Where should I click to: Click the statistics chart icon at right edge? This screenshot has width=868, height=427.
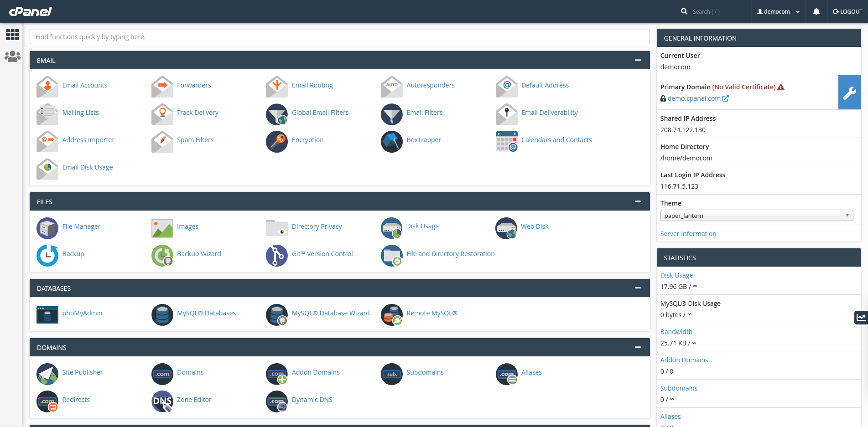pos(861,318)
